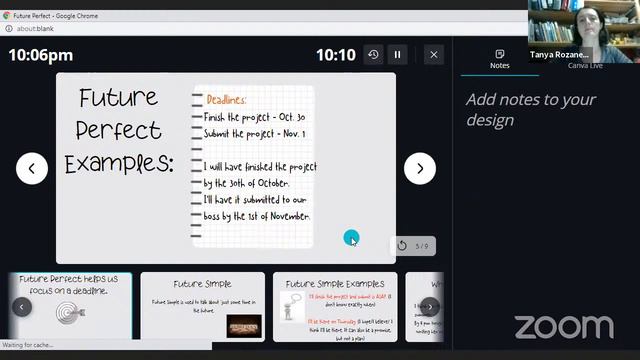Pause the presentation timer

(x=397, y=55)
